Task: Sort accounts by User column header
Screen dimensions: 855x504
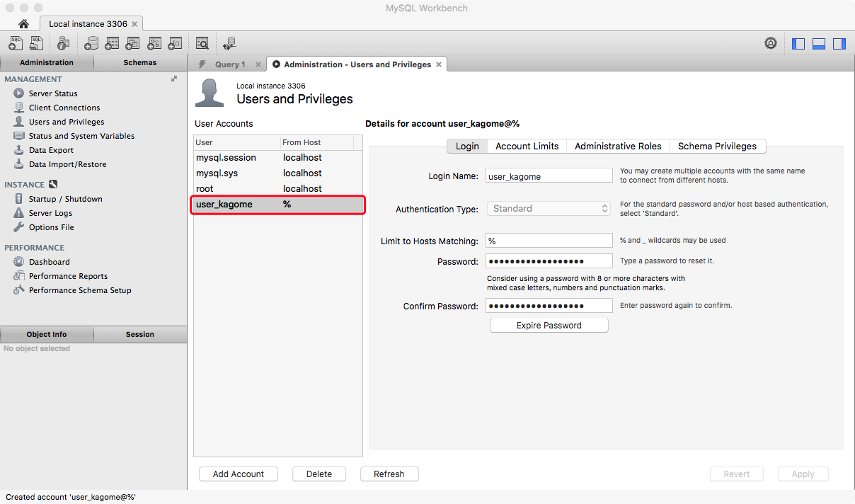Action: tap(237, 142)
